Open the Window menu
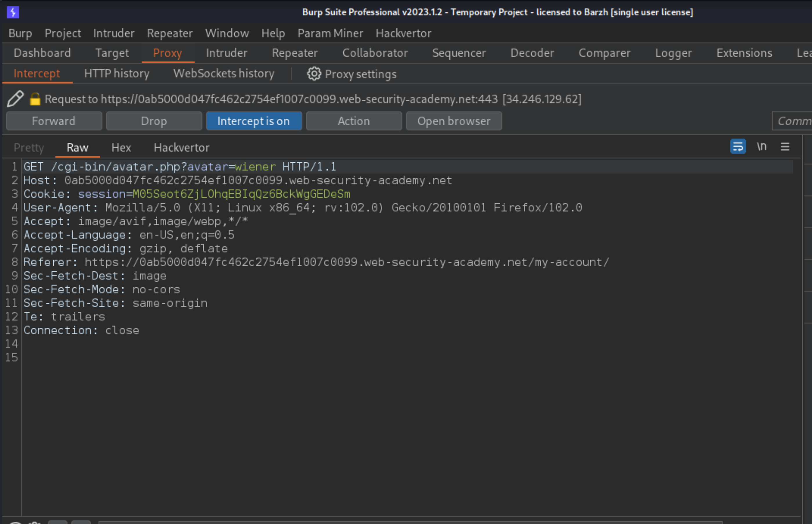 pos(227,33)
